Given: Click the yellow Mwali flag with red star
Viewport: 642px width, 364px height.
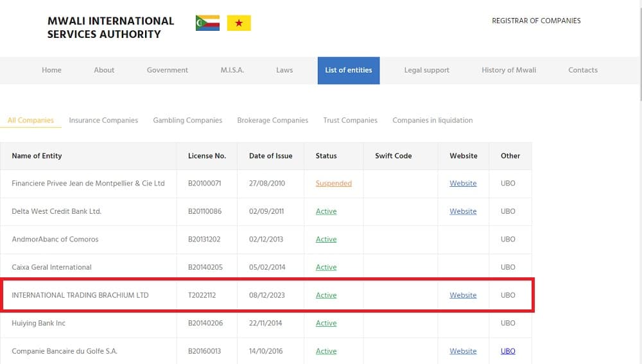Looking at the screenshot, I should 239,23.
